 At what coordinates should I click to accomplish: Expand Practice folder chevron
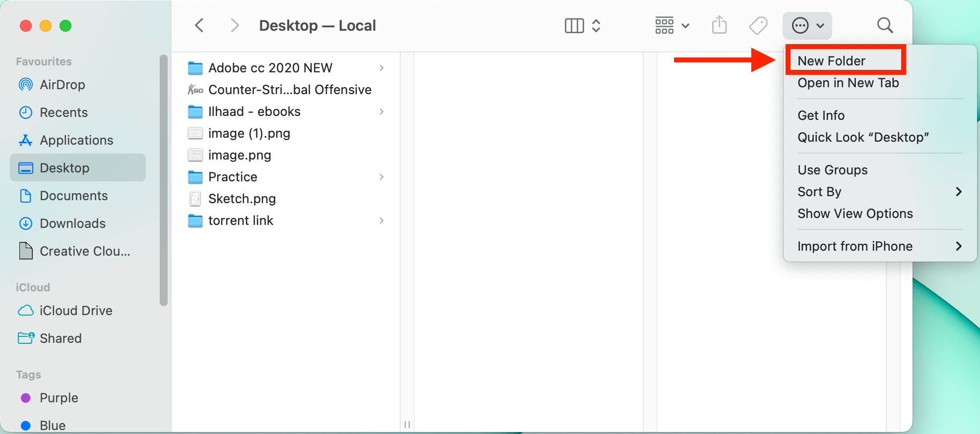tap(381, 177)
